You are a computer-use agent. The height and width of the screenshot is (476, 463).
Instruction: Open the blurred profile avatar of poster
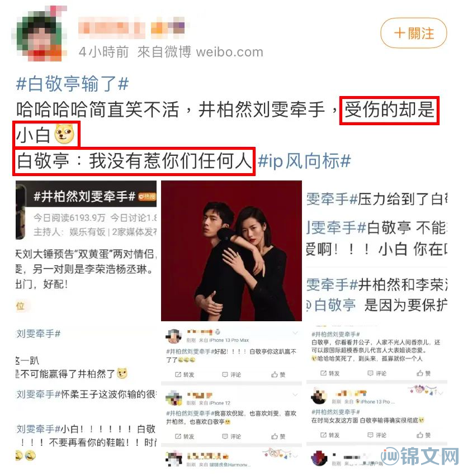click(x=40, y=34)
